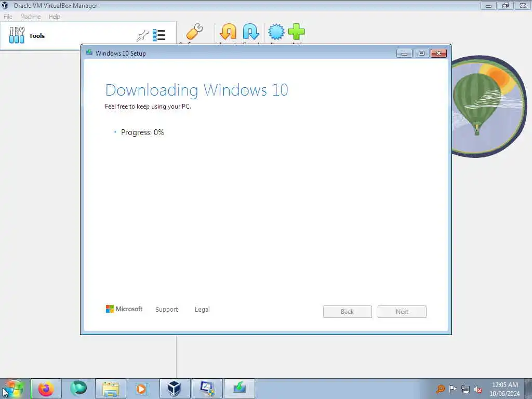
Task: Switch to VirtualBox via taskbar cube icon
Action: point(175,389)
